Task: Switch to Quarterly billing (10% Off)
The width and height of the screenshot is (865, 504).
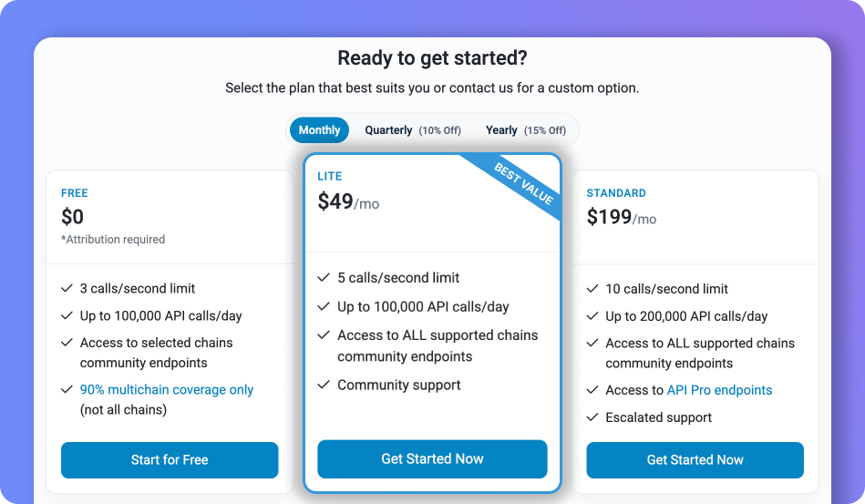Action: click(412, 130)
